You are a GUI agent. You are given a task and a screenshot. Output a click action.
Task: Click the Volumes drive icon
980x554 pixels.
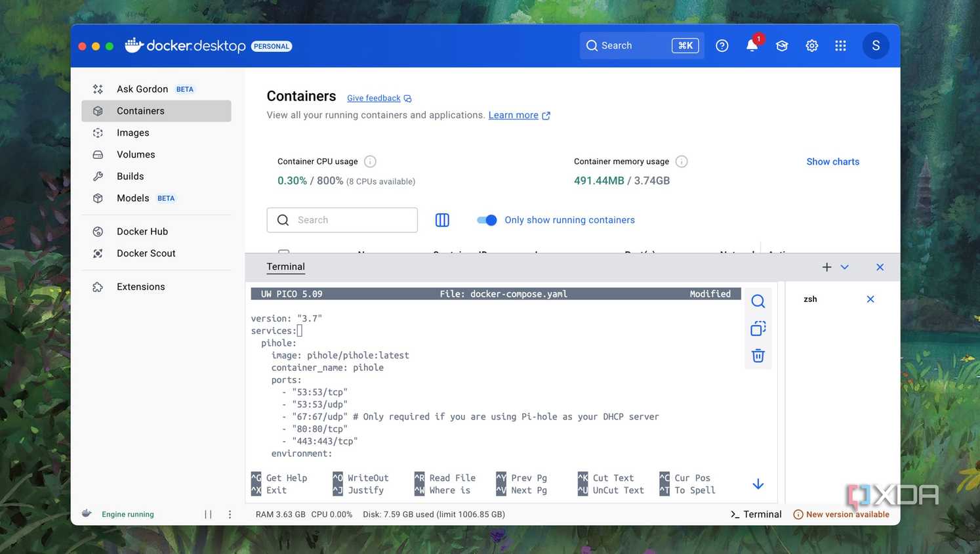[x=98, y=154]
